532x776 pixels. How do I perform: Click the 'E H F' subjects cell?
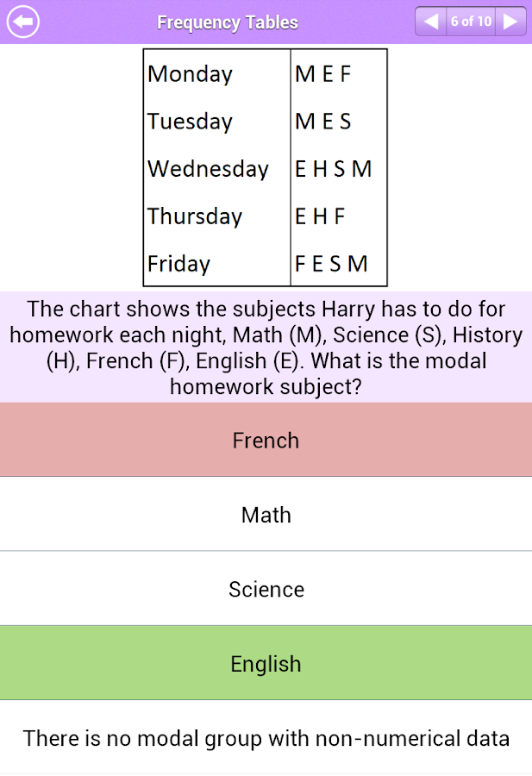coord(320,216)
